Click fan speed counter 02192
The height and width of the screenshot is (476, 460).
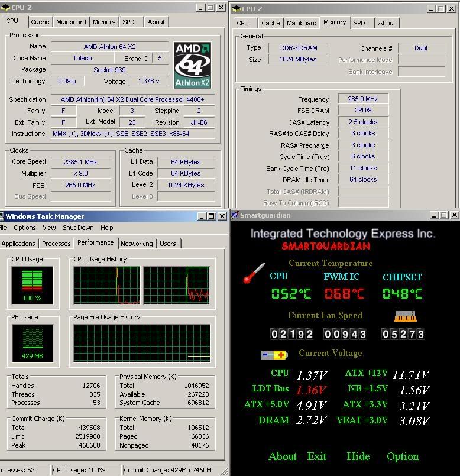coord(292,334)
